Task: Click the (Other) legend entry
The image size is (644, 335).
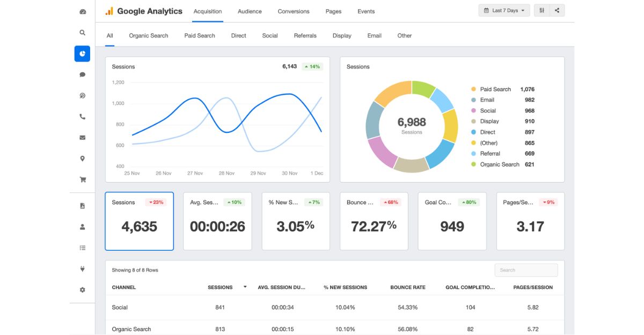Action: coord(502,143)
